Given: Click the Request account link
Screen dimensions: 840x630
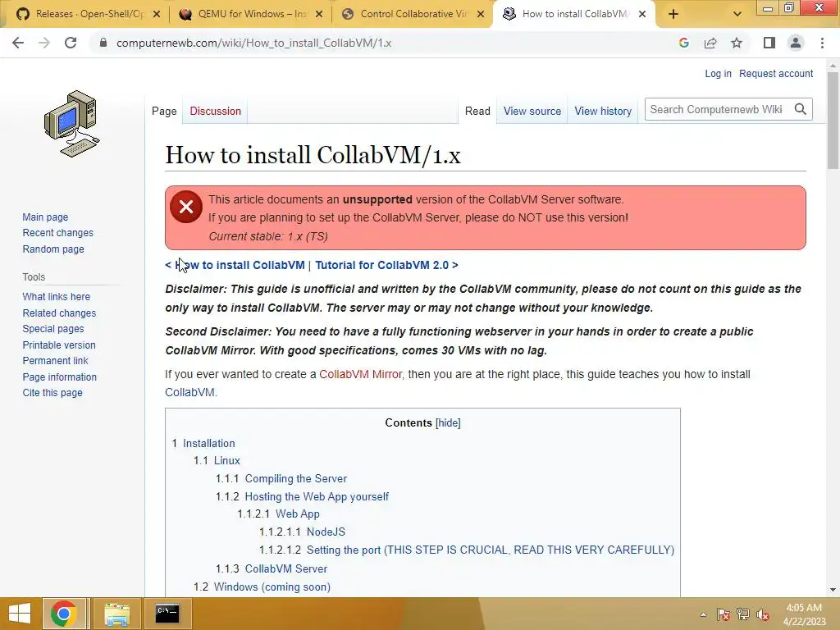Looking at the screenshot, I should (x=776, y=73).
